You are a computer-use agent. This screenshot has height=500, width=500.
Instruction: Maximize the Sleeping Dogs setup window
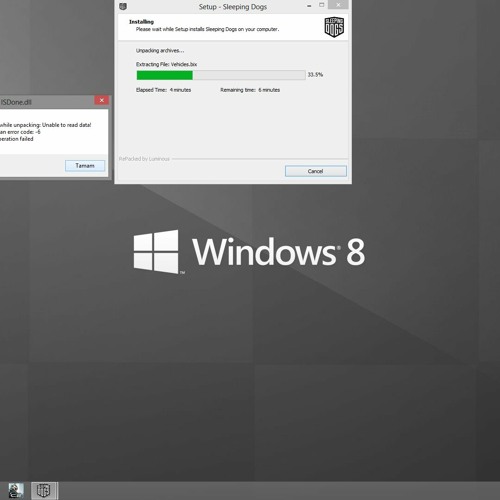click(x=322, y=5)
